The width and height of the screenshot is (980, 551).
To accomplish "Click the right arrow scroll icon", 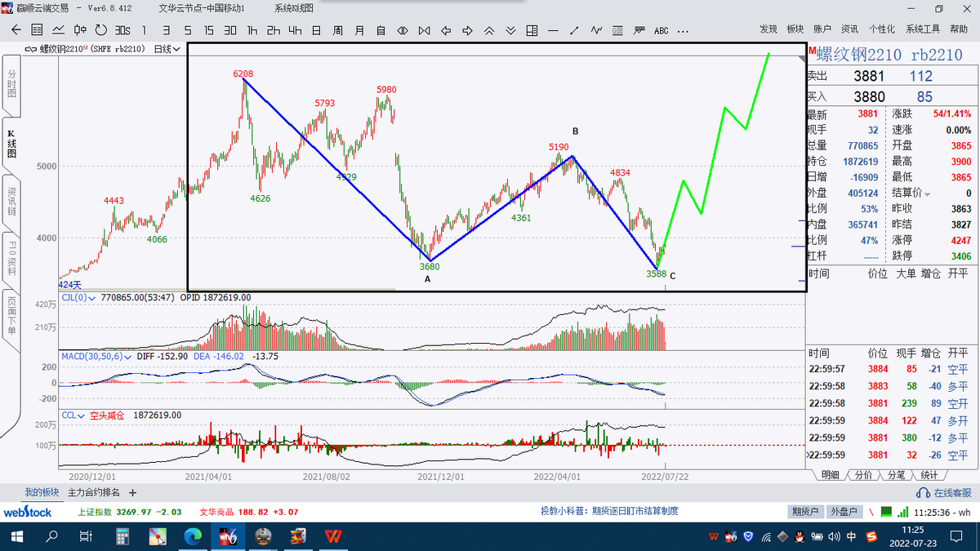I will coord(467,30).
